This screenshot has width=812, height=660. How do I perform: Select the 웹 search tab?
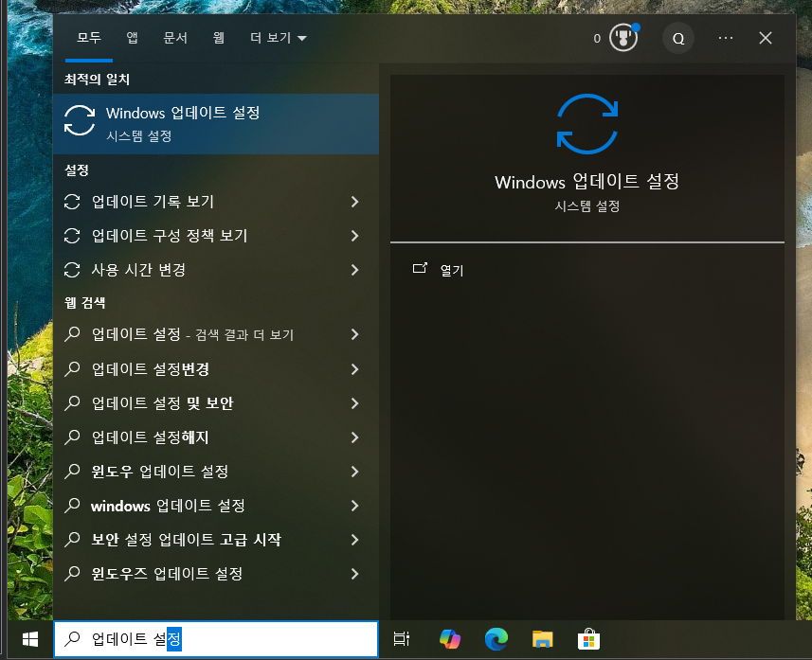point(219,39)
